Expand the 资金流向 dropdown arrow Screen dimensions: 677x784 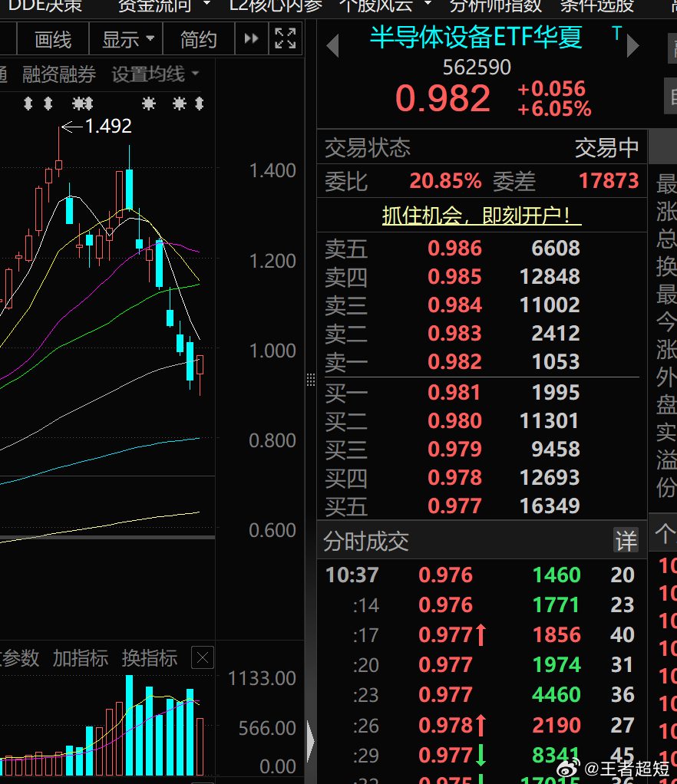pos(206,4)
